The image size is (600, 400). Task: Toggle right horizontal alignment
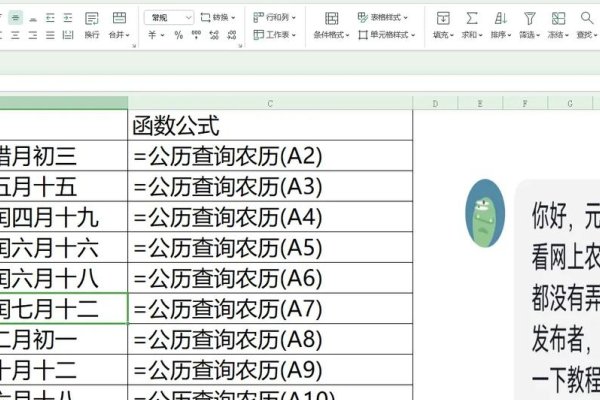coord(33,35)
